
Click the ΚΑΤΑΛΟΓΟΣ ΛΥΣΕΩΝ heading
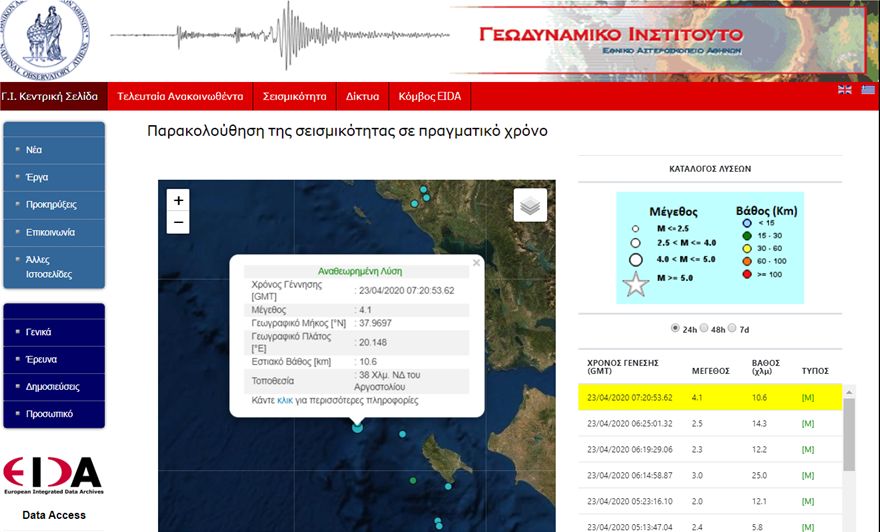(710, 169)
